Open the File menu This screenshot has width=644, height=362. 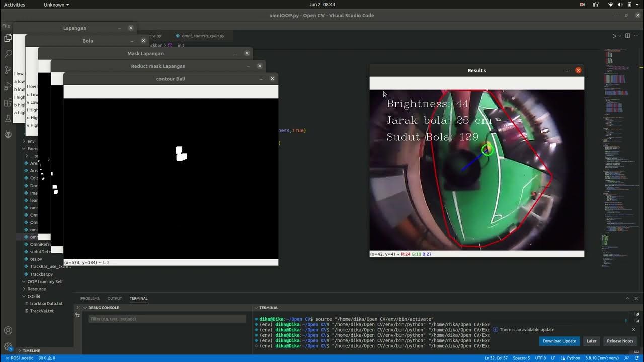[x=6, y=26]
